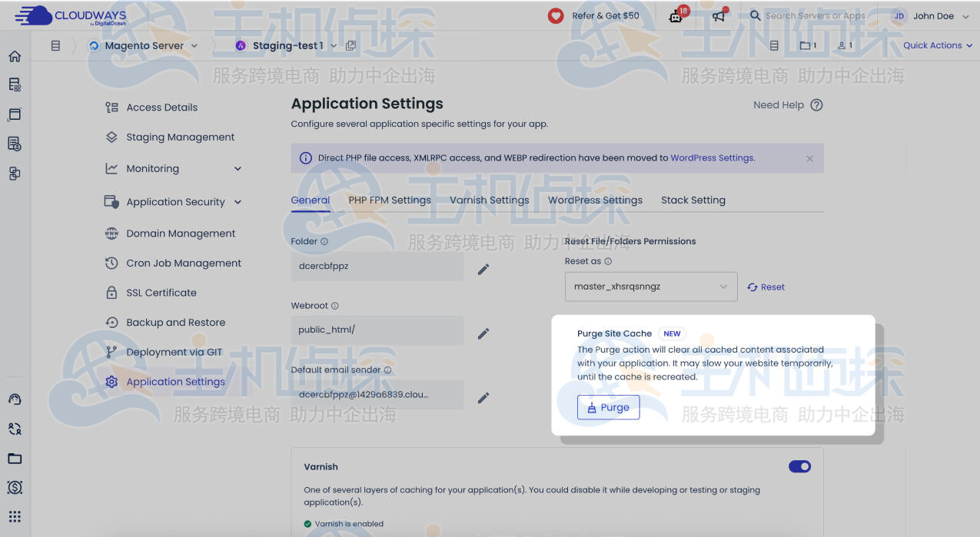Open the JD user avatar
Viewport: 980px width, 537px height.
(x=899, y=16)
